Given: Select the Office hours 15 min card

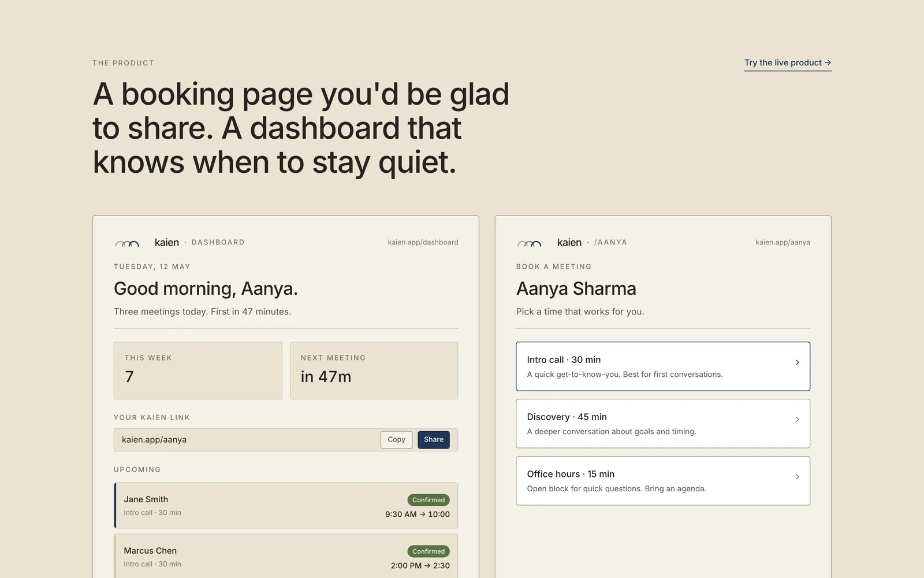Looking at the screenshot, I should point(663,481).
